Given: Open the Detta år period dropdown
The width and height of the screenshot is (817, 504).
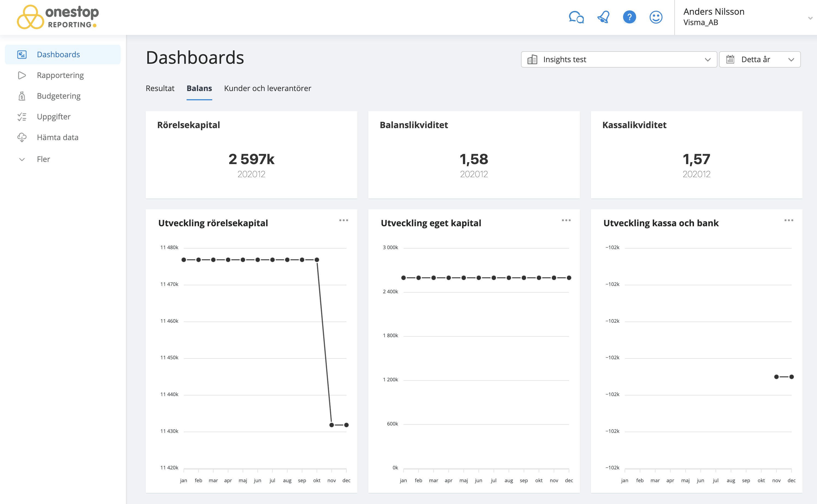Looking at the screenshot, I should tap(760, 60).
